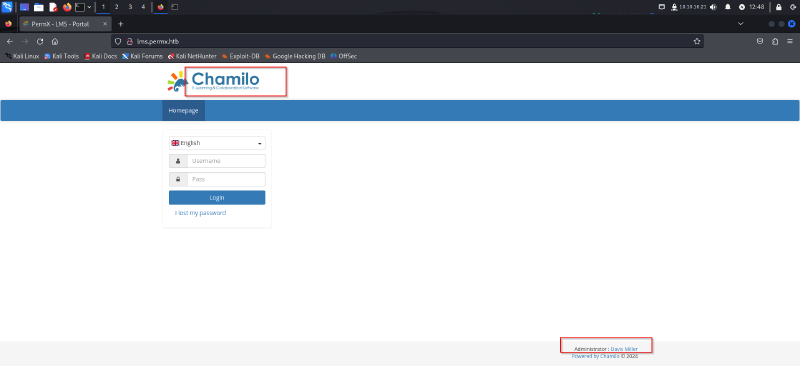Open a new tab with the plus icon
Viewport: 800px width, 366px height.
click(x=120, y=24)
